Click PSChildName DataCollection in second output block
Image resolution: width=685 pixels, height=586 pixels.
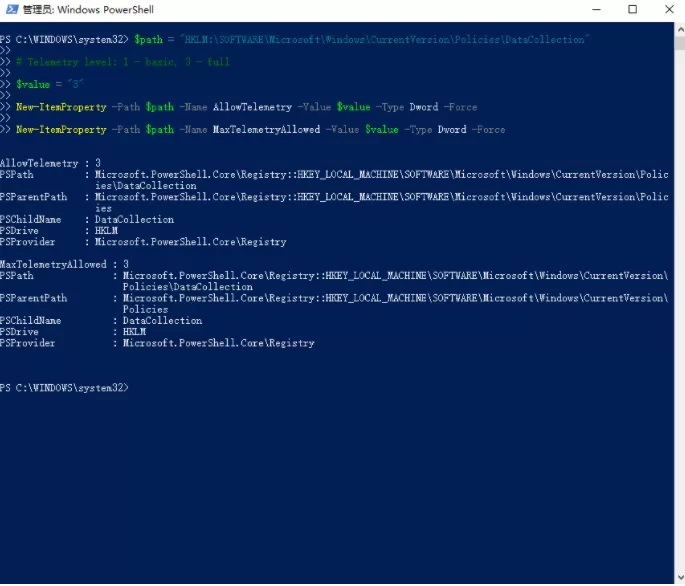point(101,321)
